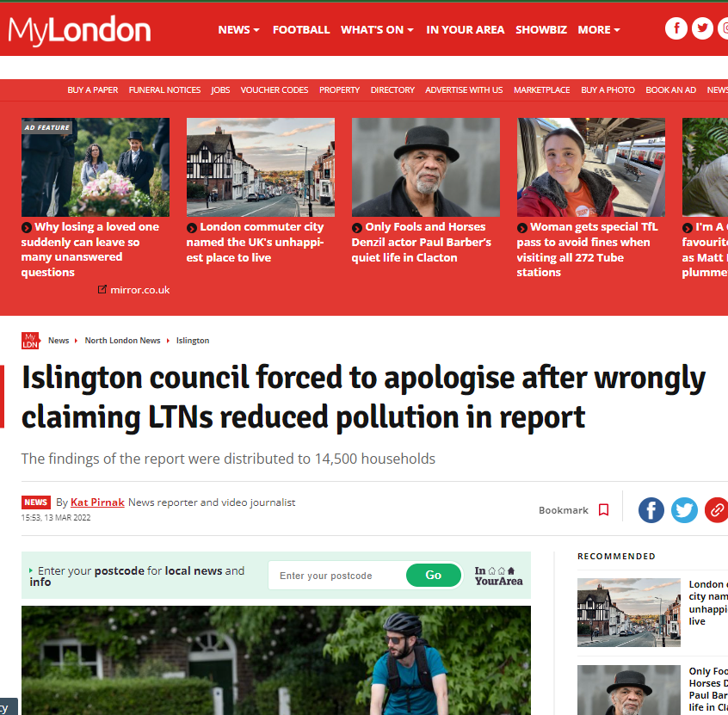
Task: Open the MyLondon Twitter icon in header
Action: (702, 28)
